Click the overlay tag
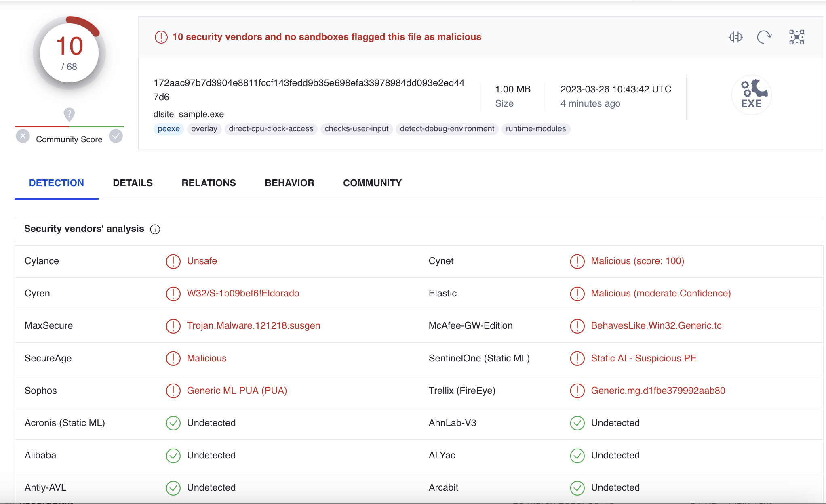This screenshot has height=504, width=826. pos(204,129)
